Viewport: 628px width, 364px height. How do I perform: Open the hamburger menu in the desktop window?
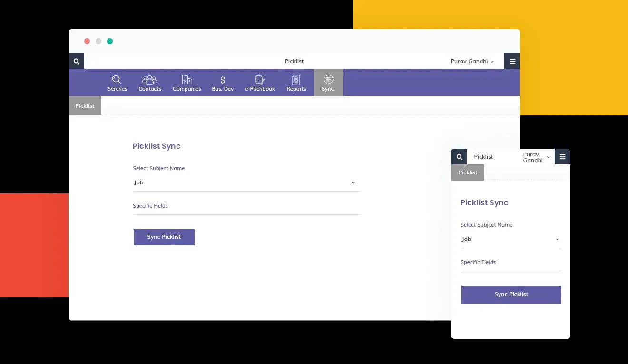click(512, 61)
